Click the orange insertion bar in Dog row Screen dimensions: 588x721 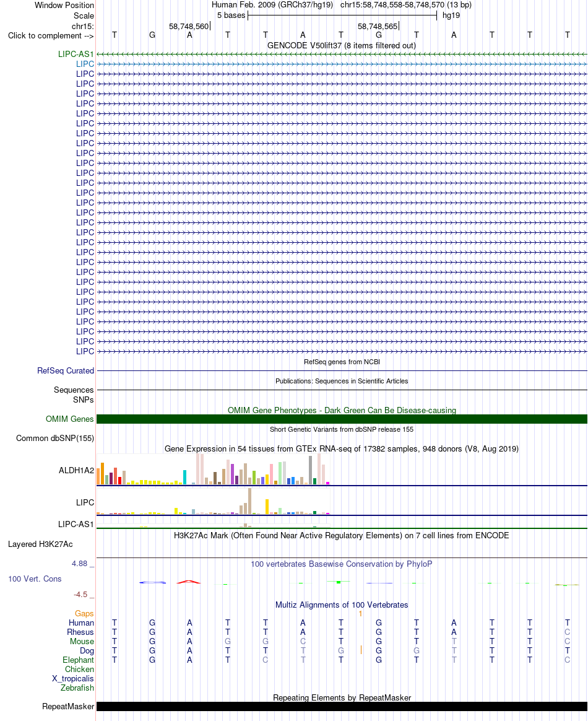coord(361,650)
